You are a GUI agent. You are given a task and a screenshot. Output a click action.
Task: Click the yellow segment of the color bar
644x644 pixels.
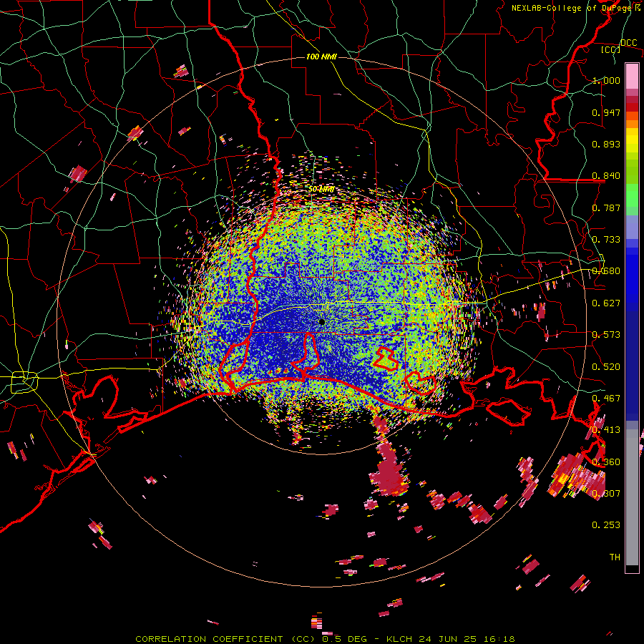(632, 141)
